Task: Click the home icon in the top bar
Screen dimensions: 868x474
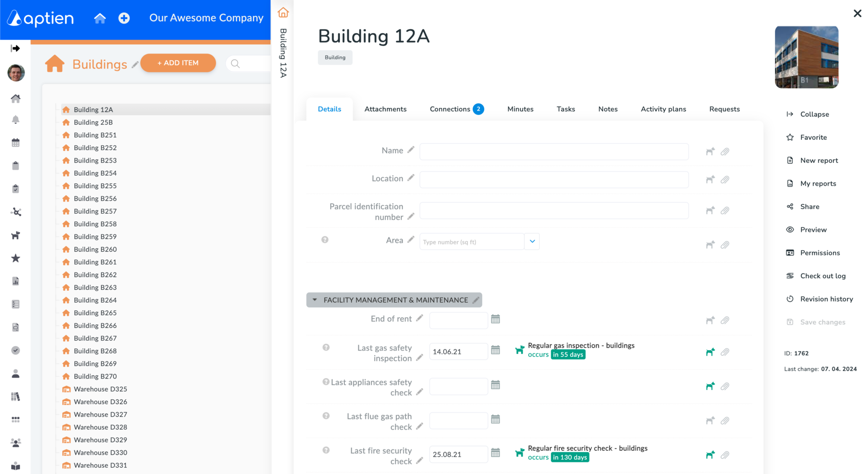Action: click(x=100, y=18)
